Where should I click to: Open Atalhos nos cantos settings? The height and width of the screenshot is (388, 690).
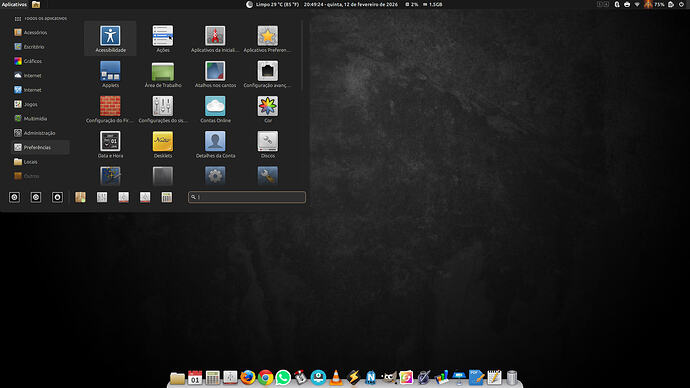pyautogui.click(x=215, y=74)
